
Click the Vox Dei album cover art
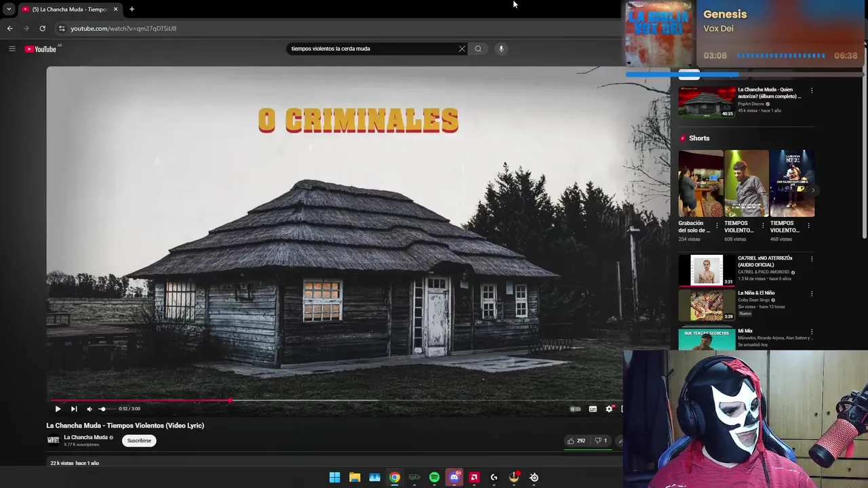click(658, 34)
